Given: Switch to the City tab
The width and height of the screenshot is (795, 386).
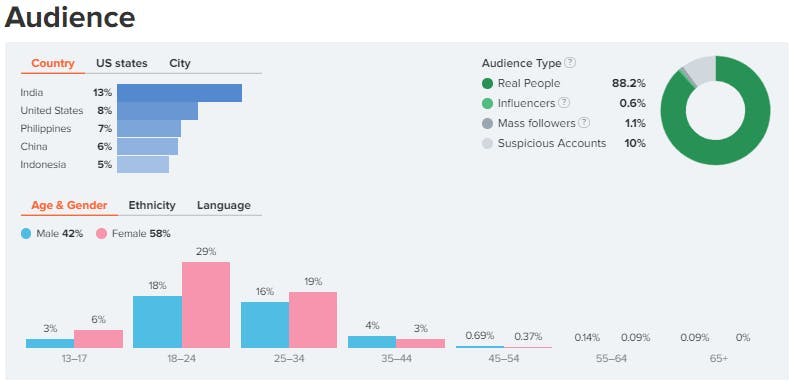Looking at the screenshot, I should 180,63.
